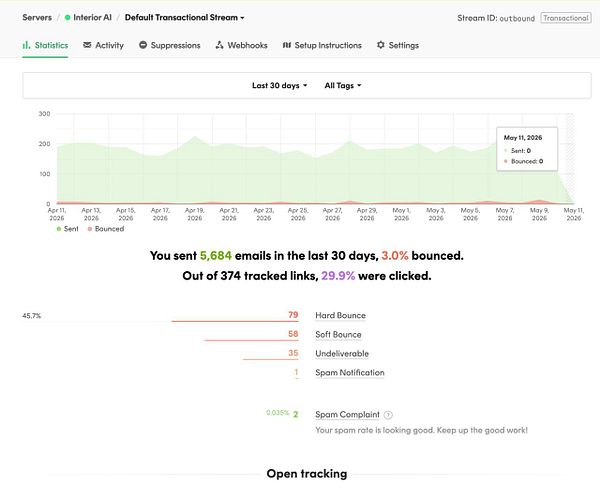Click the Spam Notification count 1

(296, 372)
